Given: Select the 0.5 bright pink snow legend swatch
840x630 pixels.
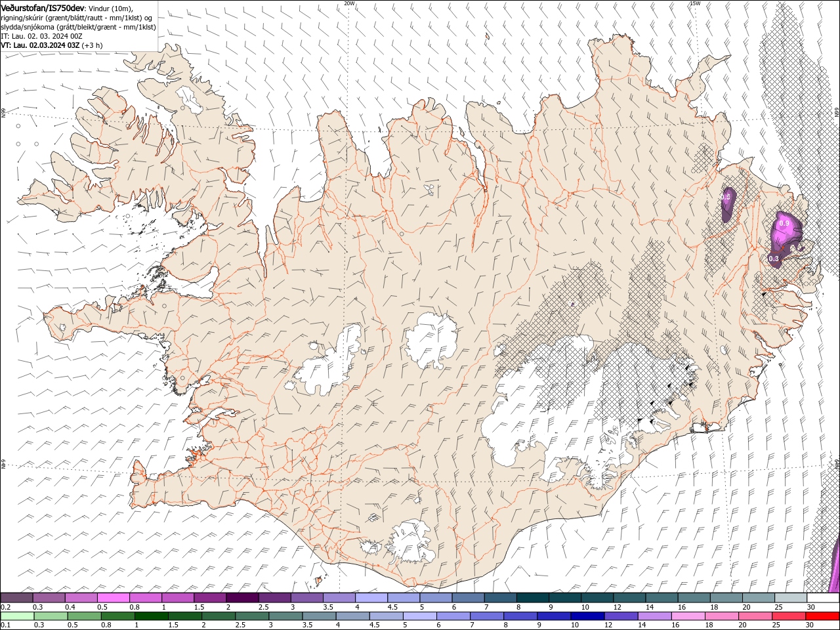Looking at the screenshot, I should pyautogui.click(x=114, y=598).
